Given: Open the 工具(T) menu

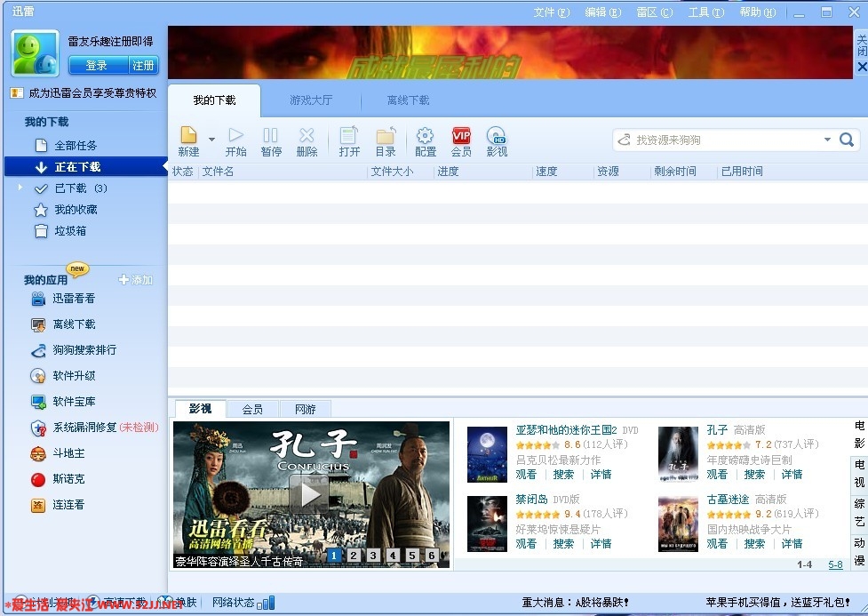Looking at the screenshot, I should pyautogui.click(x=706, y=12).
